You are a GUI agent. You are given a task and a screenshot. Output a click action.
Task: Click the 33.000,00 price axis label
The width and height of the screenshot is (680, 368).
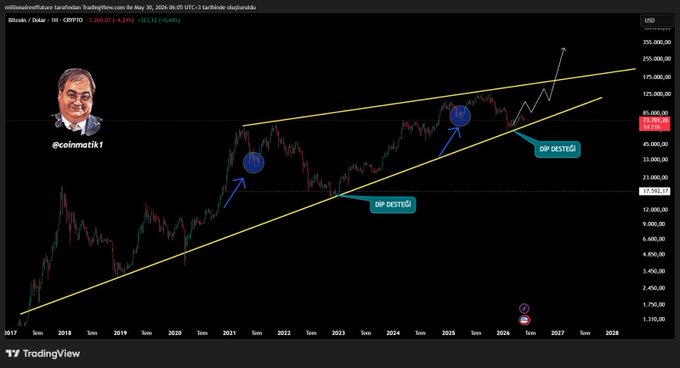click(x=656, y=160)
